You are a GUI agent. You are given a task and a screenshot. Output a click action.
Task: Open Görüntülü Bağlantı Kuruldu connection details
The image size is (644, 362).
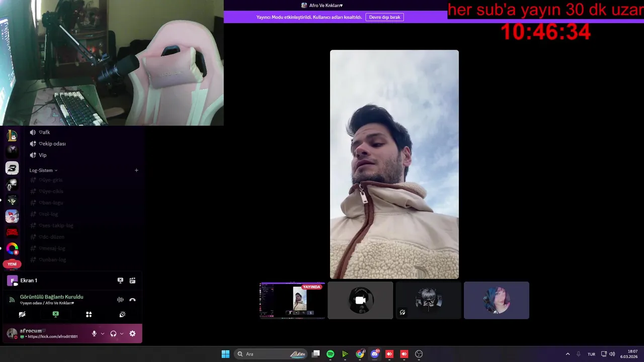pos(51,297)
